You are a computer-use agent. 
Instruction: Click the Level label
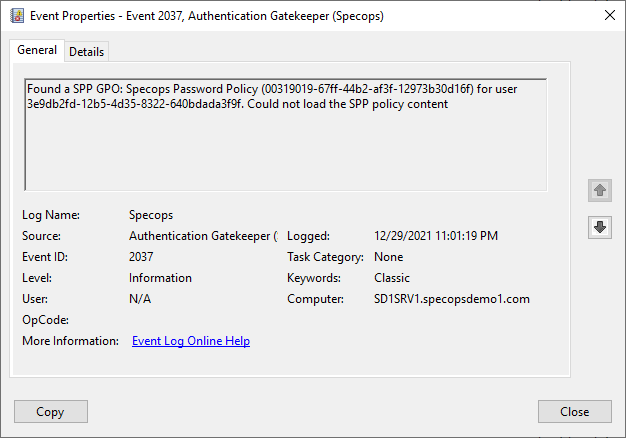pyautogui.click(x=37, y=278)
